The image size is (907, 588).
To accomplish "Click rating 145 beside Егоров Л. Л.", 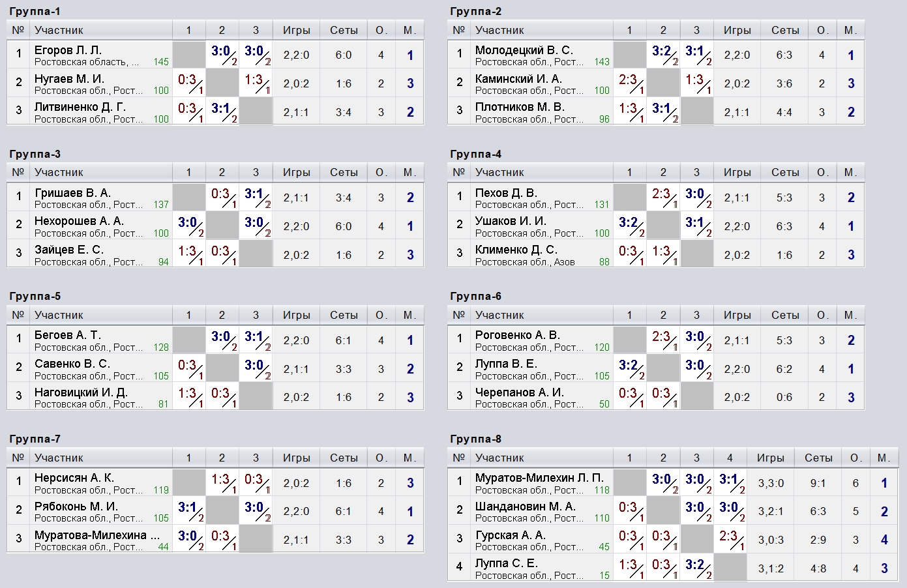I will [161, 62].
